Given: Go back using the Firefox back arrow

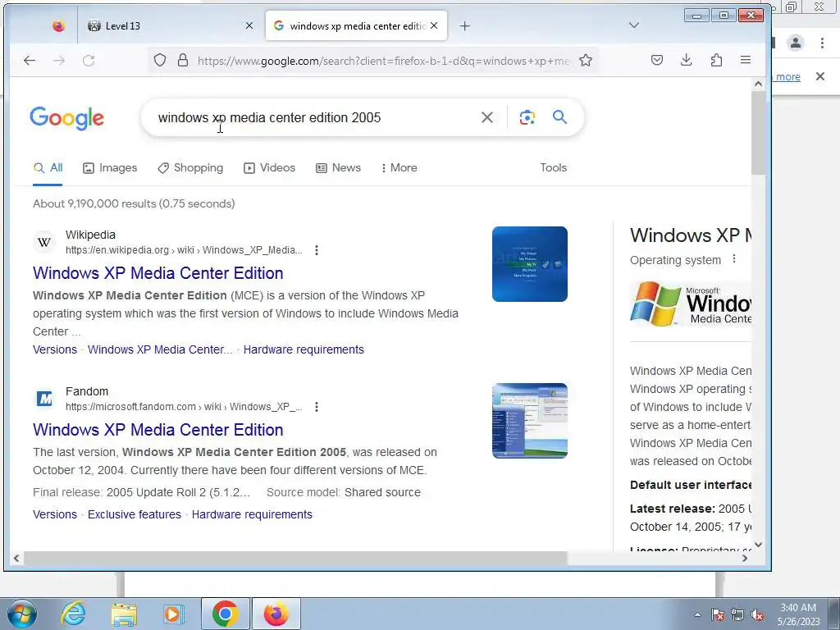Looking at the screenshot, I should [30, 61].
